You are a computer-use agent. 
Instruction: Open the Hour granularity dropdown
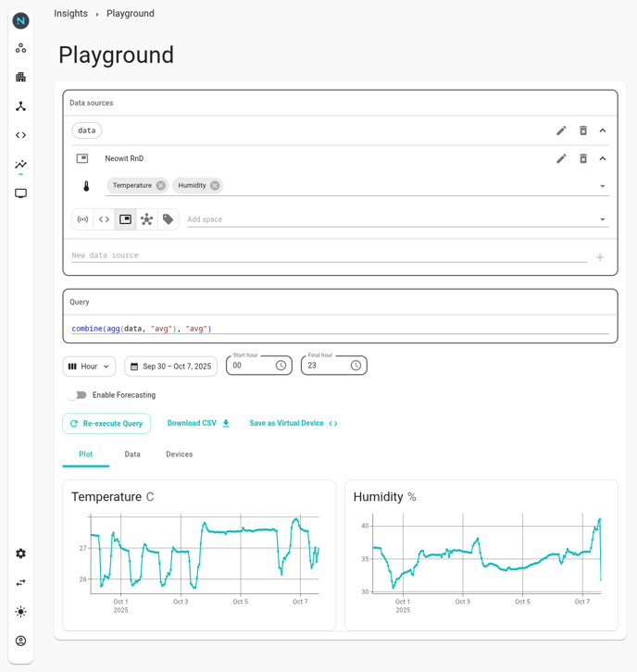(89, 367)
